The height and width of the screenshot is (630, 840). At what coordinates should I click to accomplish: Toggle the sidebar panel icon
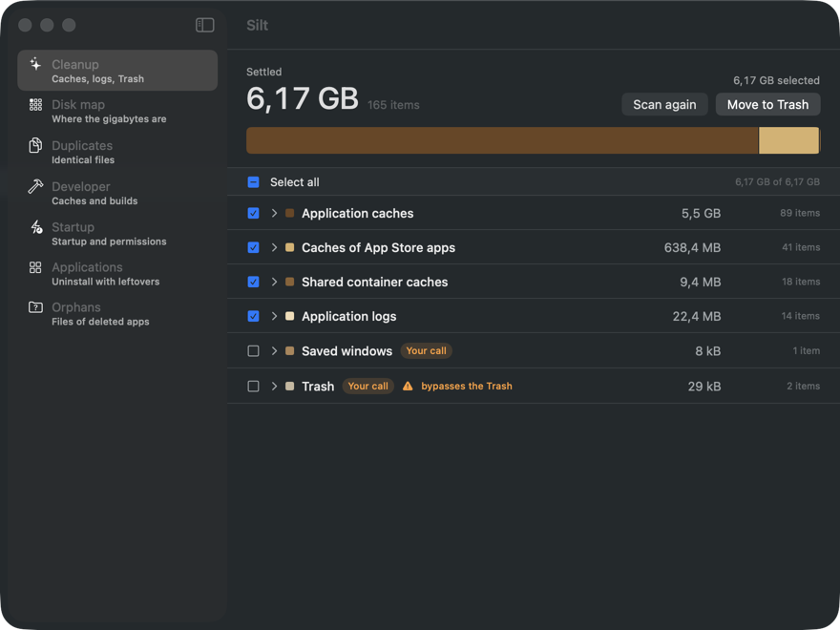pos(204,25)
